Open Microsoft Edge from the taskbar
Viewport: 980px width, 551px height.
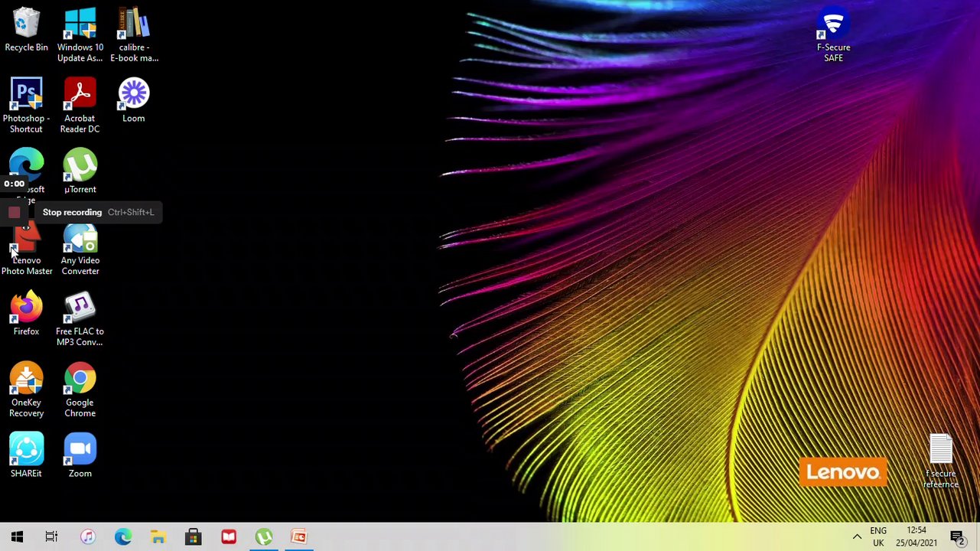click(122, 537)
